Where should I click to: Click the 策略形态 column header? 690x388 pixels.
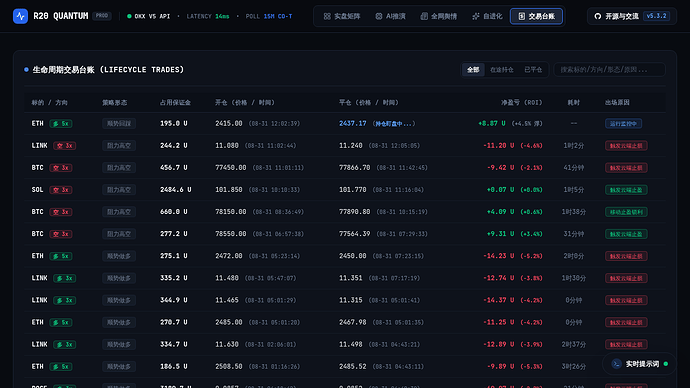(114, 102)
